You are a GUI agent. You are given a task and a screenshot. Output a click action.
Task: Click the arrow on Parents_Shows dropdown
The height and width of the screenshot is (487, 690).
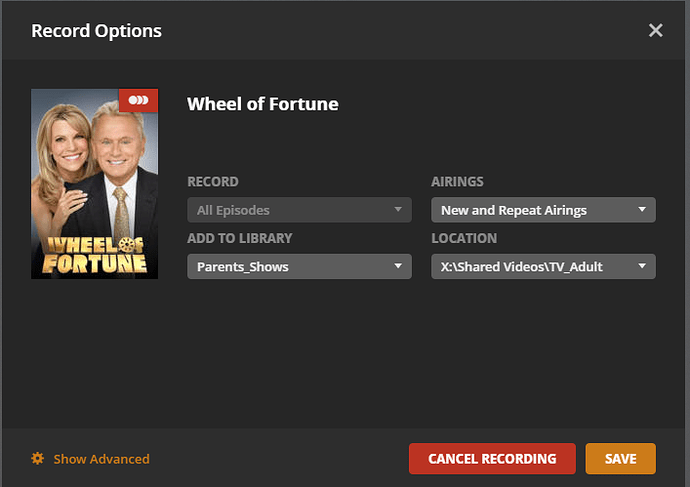398,267
